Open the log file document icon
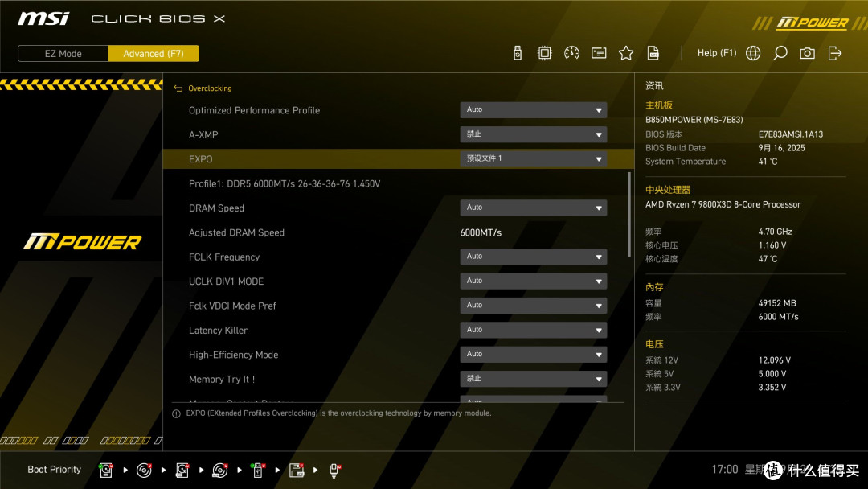Screen dimensions: 868x489 653,53
